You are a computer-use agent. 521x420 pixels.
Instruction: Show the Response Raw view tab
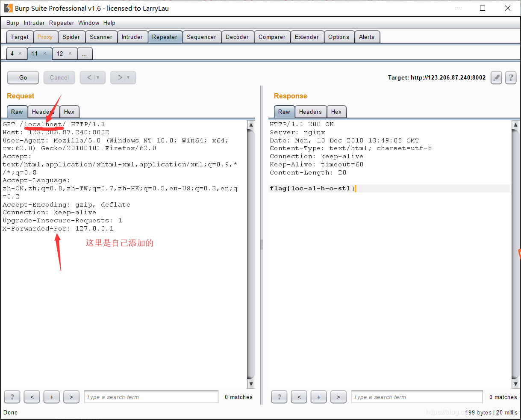click(284, 112)
